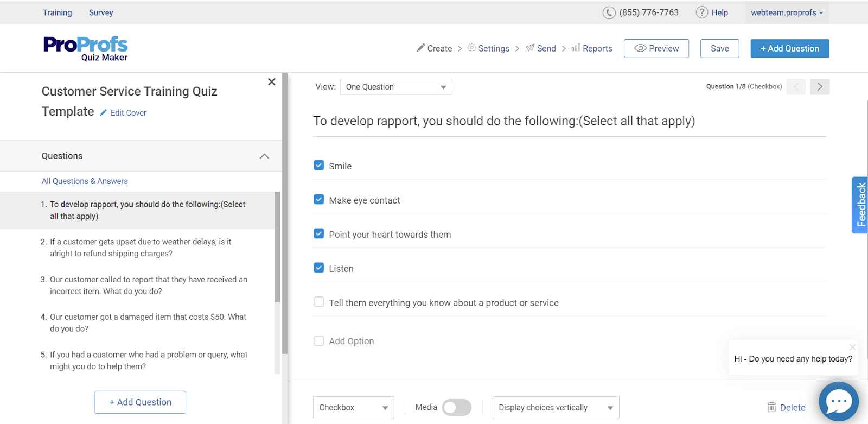The height and width of the screenshot is (424, 868).
Task: Open the Feedback side tab
Action: (x=860, y=205)
